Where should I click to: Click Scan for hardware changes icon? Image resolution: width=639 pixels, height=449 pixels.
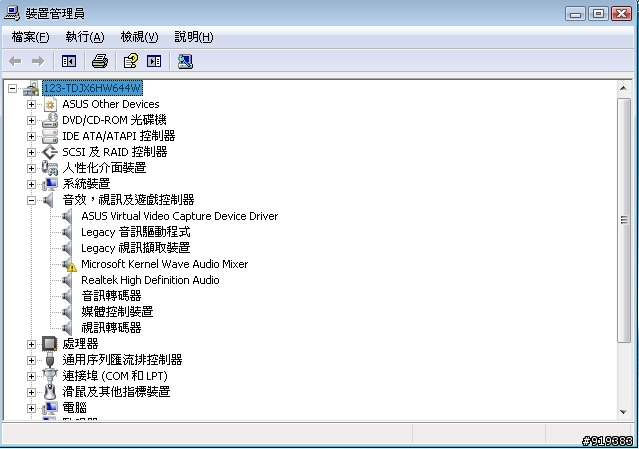185,62
